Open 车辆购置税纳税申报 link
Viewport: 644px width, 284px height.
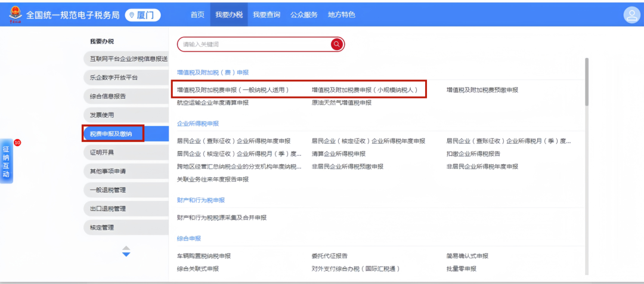pyautogui.click(x=204, y=256)
